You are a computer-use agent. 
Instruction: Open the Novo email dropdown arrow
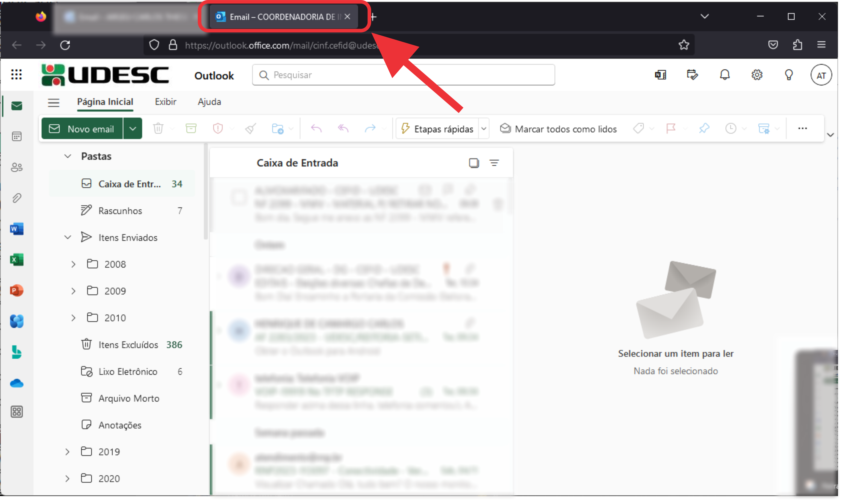tap(133, 129)
